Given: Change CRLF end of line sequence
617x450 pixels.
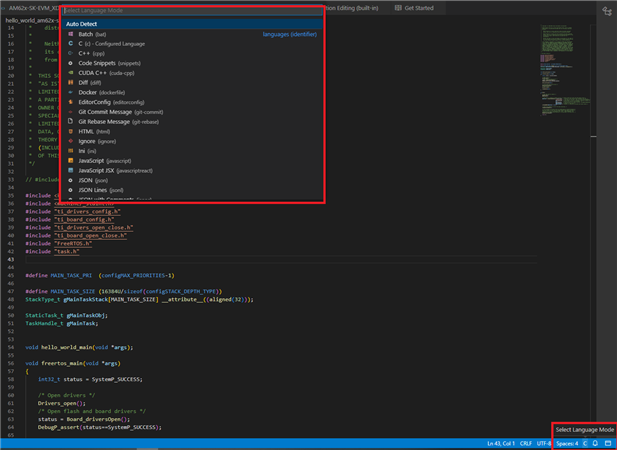Looking at the screenshot, I should pyautogui.click(x=526, y=443).
